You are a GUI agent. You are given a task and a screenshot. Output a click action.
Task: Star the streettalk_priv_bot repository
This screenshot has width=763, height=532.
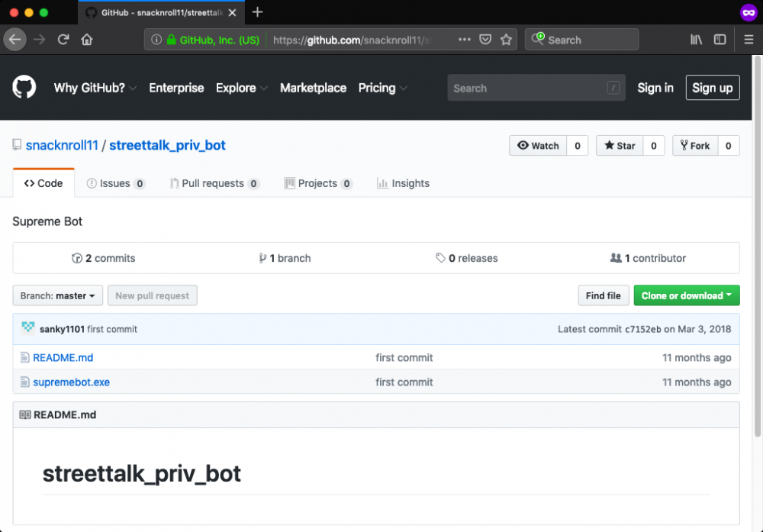(620, 146)
